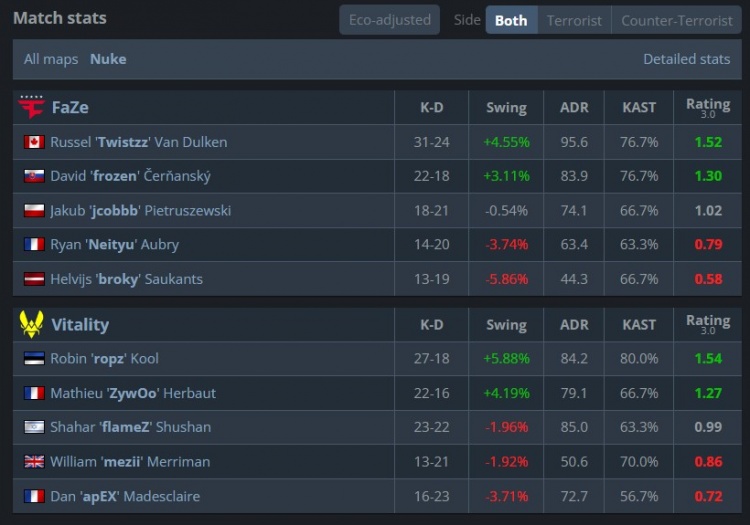Click Dan 'apEX' Madesclaire's name

click(x=125, y=496)
